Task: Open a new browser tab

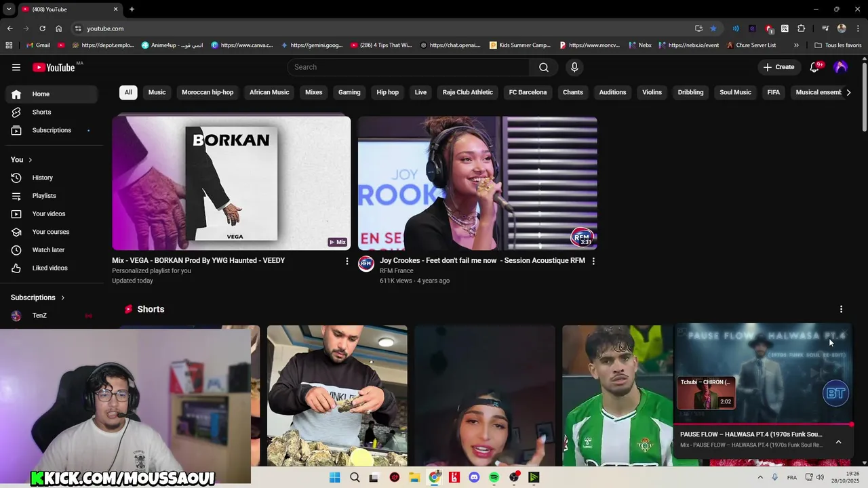Action: pos(132,9)
